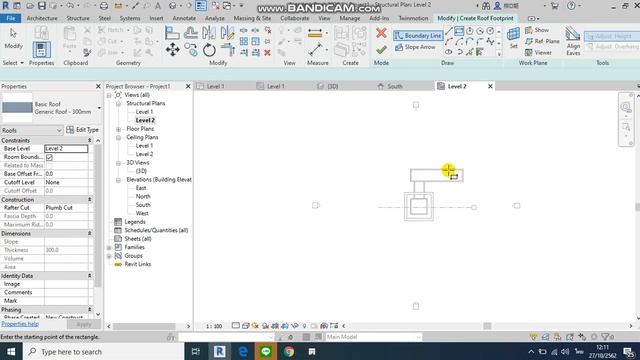
Task: Click the Offset tool in Modify panel
Action: coord(191,33)
